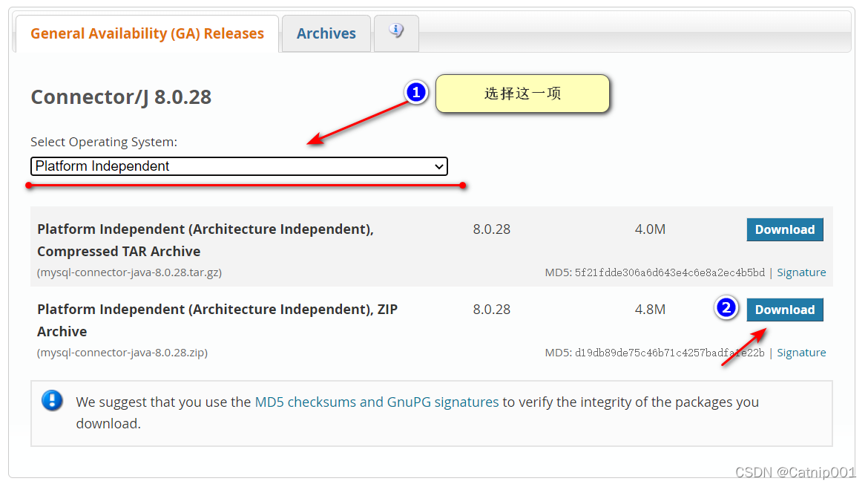Open Signature link for tar.gz file
The height and width of the screenshot is (487, 868).
point(801,272)
